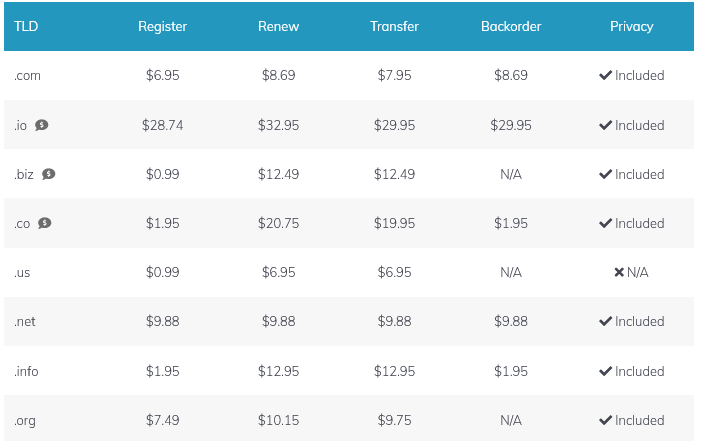Screen dimensions: 701x441
Task: Click the checkmark icon in the .com Privacy cell
Action: pyautogui.click(x=605, y=75)
